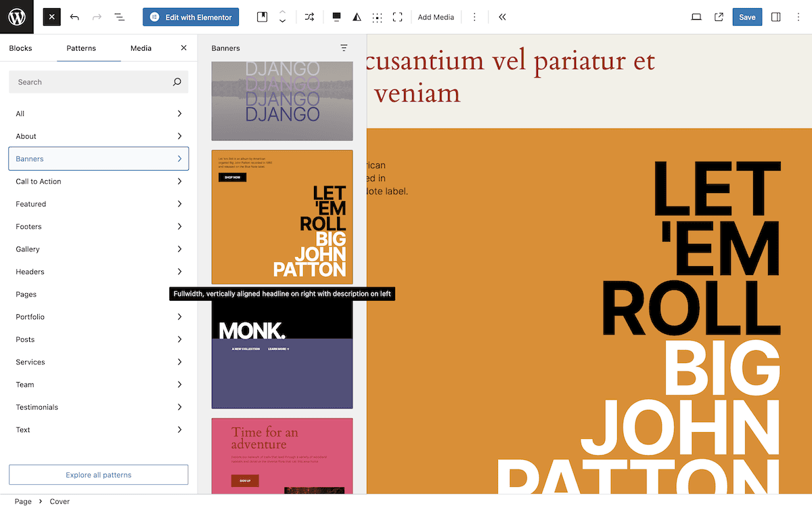The height and width of the screenshot is (508, 812).
Task: Click the blue Save button
Action: coord(747,17)
